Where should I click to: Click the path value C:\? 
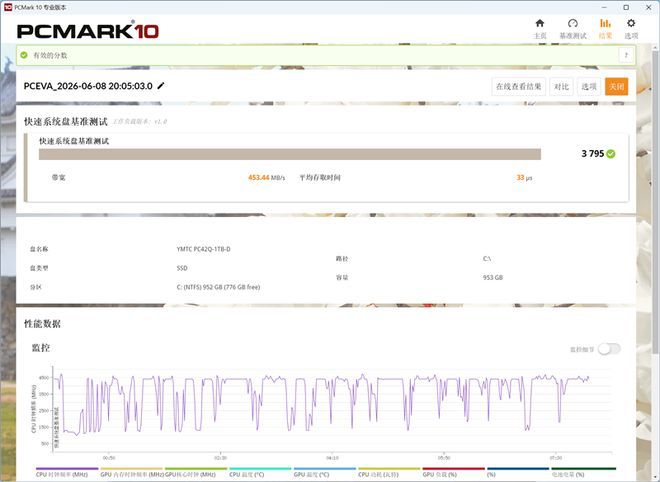tap(487, 258)
